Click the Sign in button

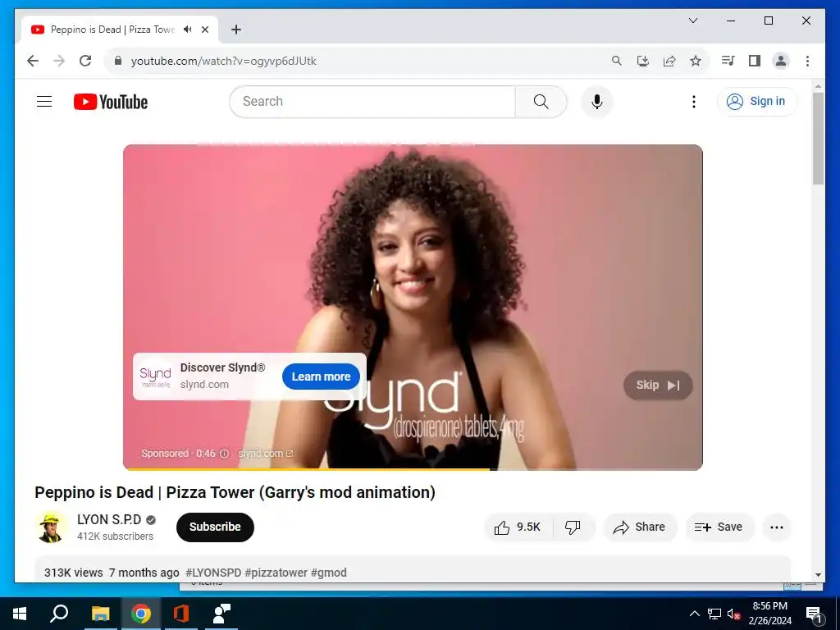[x=756, y=101]
